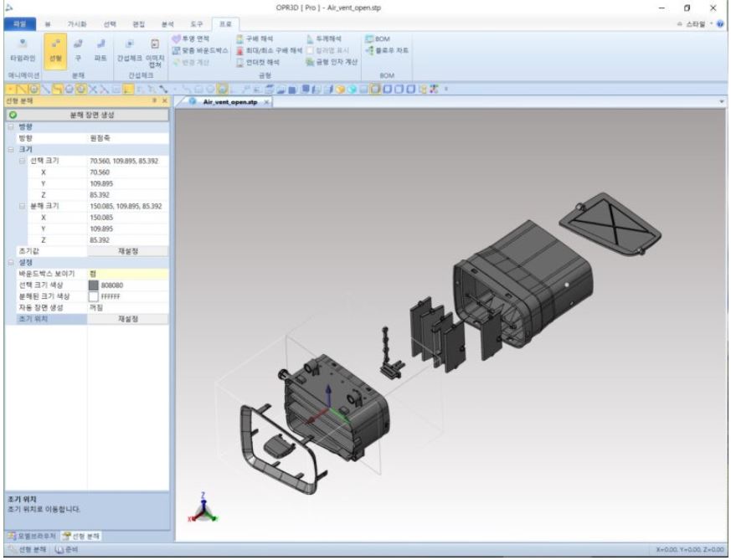Click the 투영 면적 tool
The image size is (731, 560).
click(192, 38)
